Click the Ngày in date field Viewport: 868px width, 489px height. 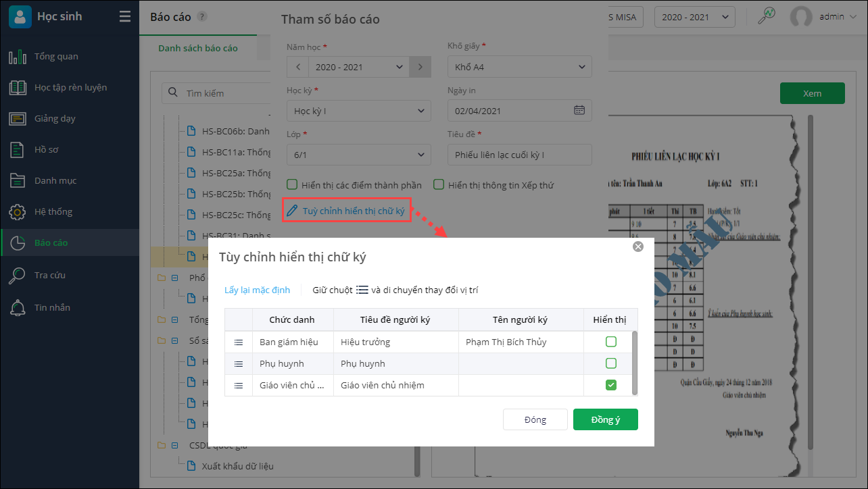pos(519,111)
